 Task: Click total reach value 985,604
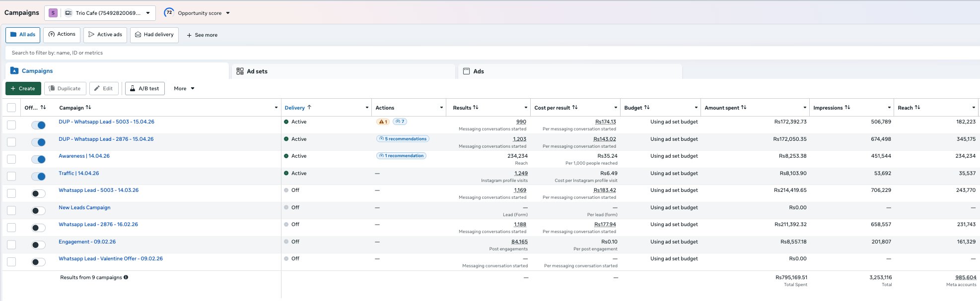(966, 277)
